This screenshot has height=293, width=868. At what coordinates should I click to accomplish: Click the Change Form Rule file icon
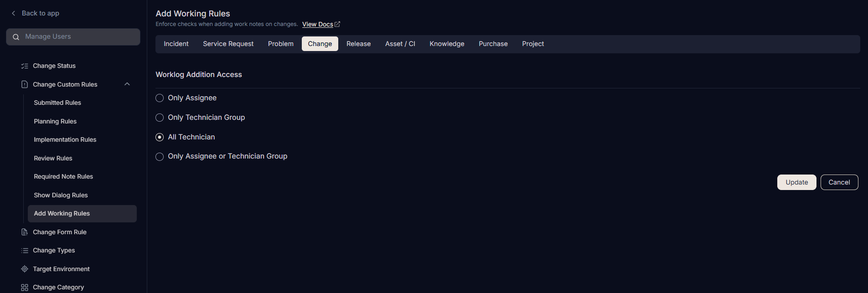click(25, 232)
